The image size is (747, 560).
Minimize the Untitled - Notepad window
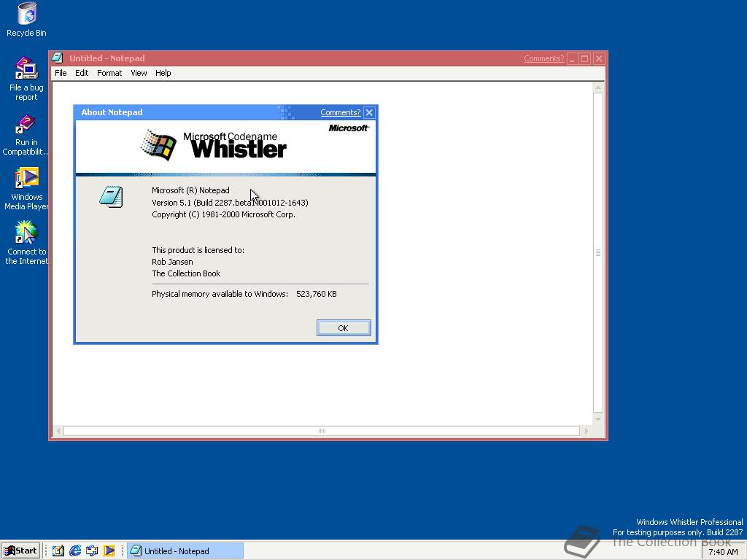pyautogui.click(x=572, y=58)
